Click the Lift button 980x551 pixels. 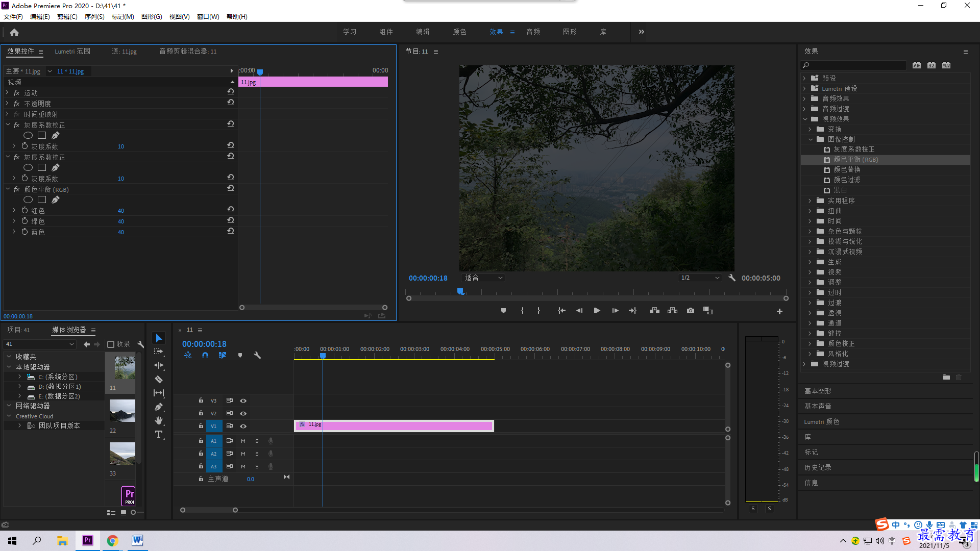click(x=654, y=311)
